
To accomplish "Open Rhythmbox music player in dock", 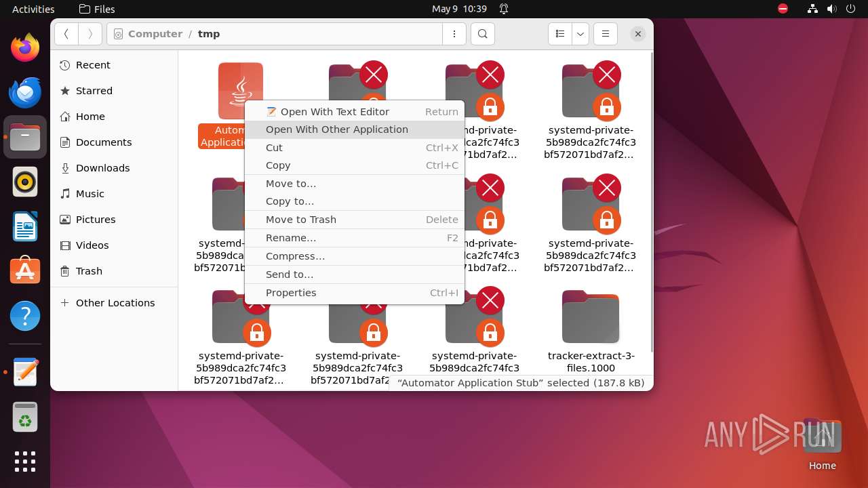I will click(x=25, y=182).
